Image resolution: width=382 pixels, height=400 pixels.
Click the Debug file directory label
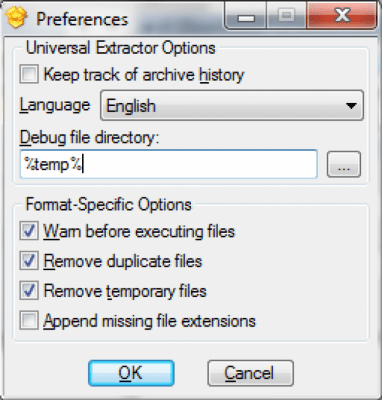click(90, 137)
